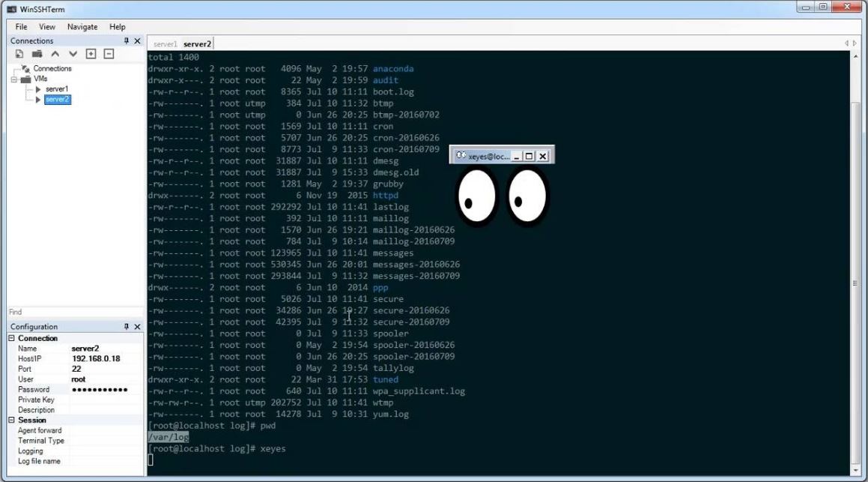The height and width of the screenshot is (482, 868).
Task: Close the Connections panel
Action: tap(137, 40)
